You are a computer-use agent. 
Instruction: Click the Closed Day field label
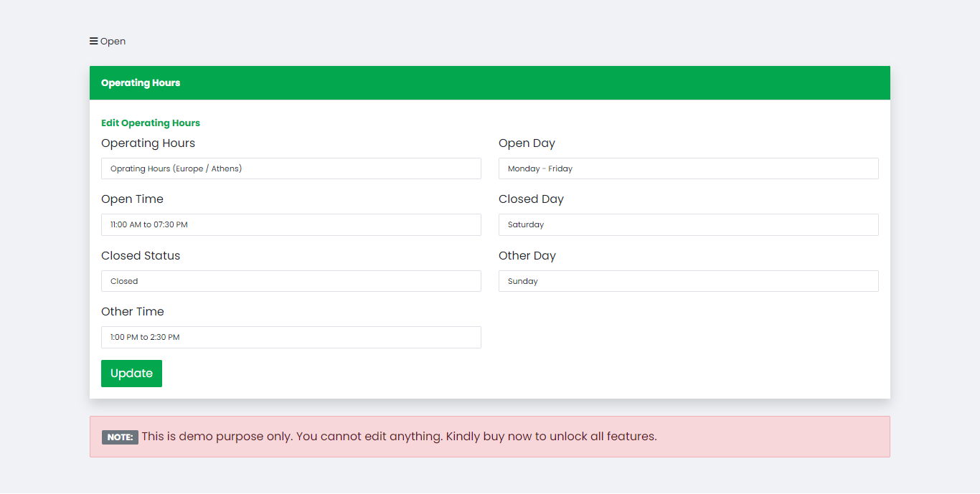pyautogui.click(x=531, y=199)
